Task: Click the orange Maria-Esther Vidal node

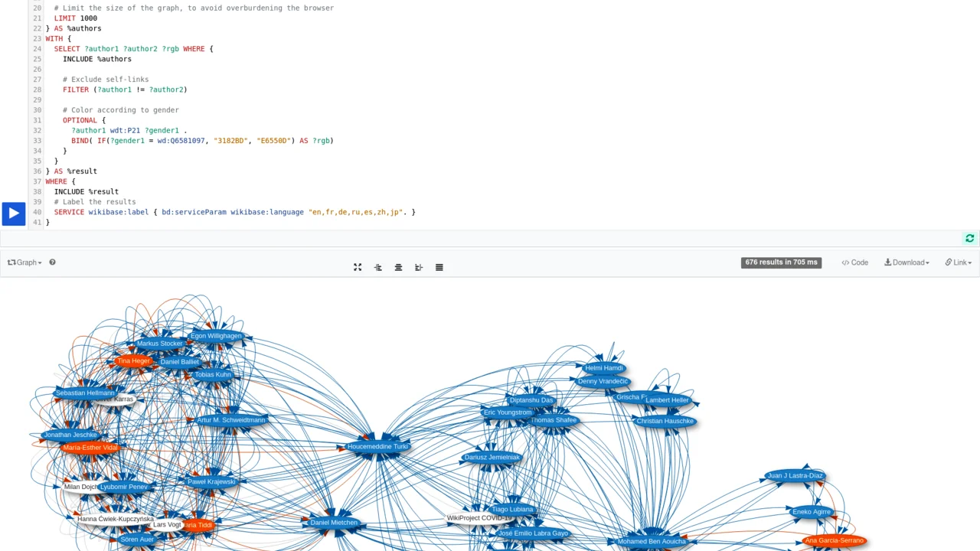Action: [90, 448]
